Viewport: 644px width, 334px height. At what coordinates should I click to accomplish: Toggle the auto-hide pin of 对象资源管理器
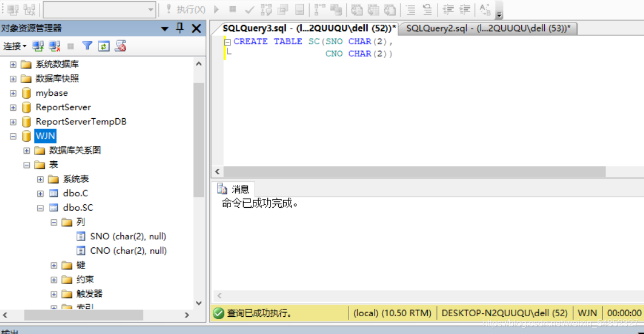(x=180, y=28)
